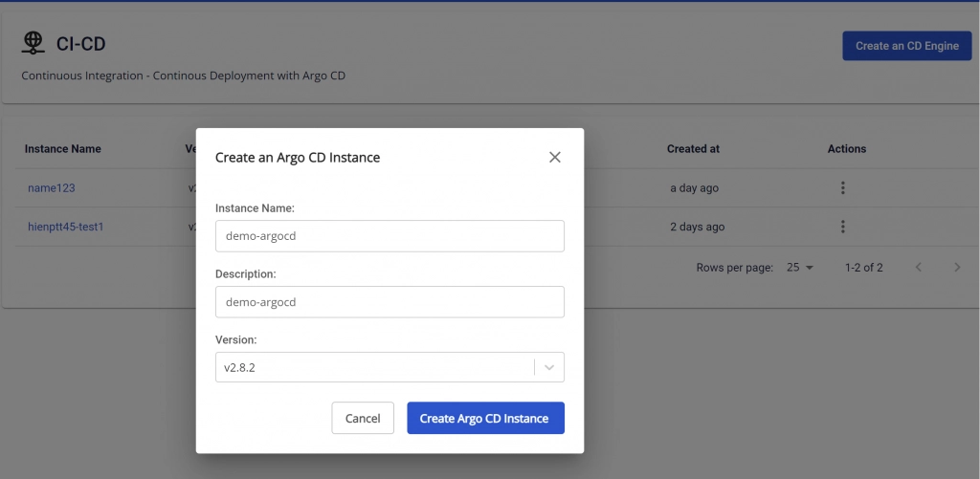Click the 'Description:' field label
Image resolution: width=980 pixels, height=479 pixels.
pos(246,274)
